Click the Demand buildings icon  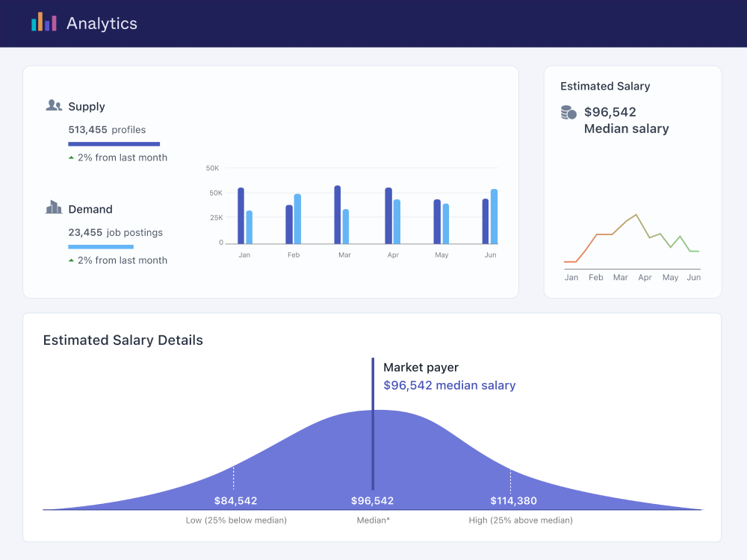pyautogui.click(x=54, y=208)
